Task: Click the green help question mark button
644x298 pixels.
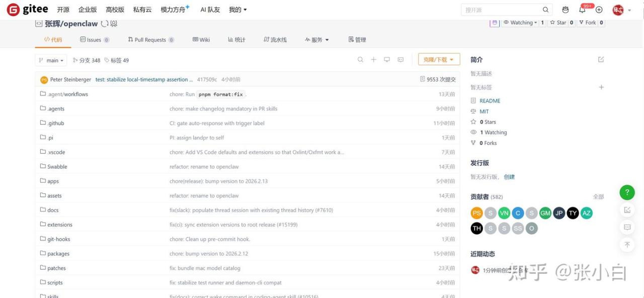Action: click(627, 192)
